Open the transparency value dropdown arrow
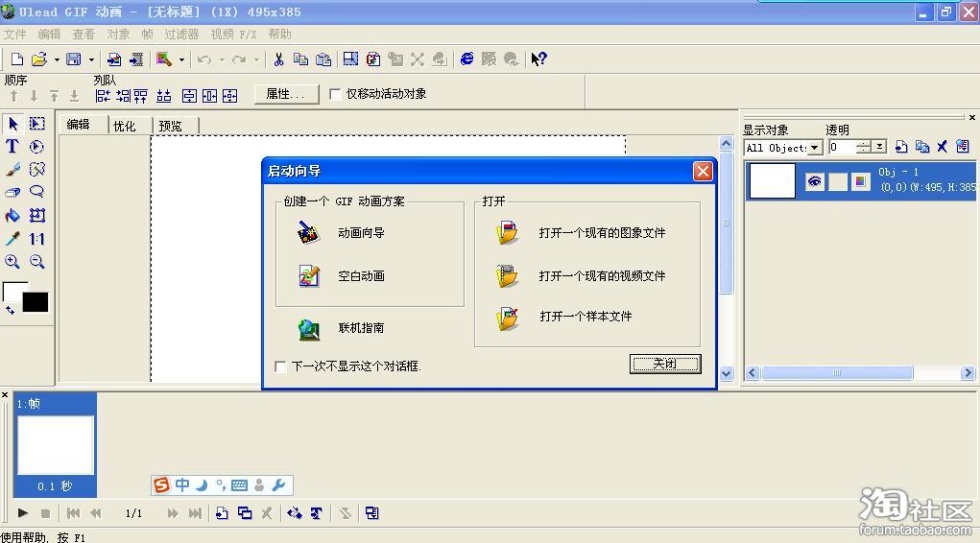 879,146
